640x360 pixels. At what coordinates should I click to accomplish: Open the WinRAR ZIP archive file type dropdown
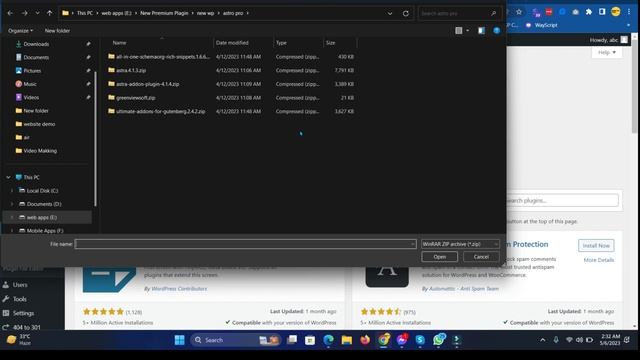pyautogui.click(x=460, y=244)
